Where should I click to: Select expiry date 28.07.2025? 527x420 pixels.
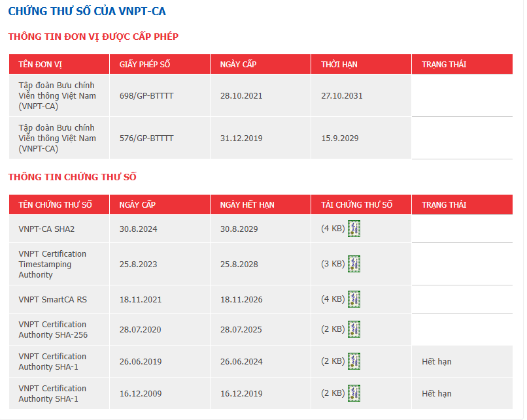pyautogui.click(x=241, y=330)
